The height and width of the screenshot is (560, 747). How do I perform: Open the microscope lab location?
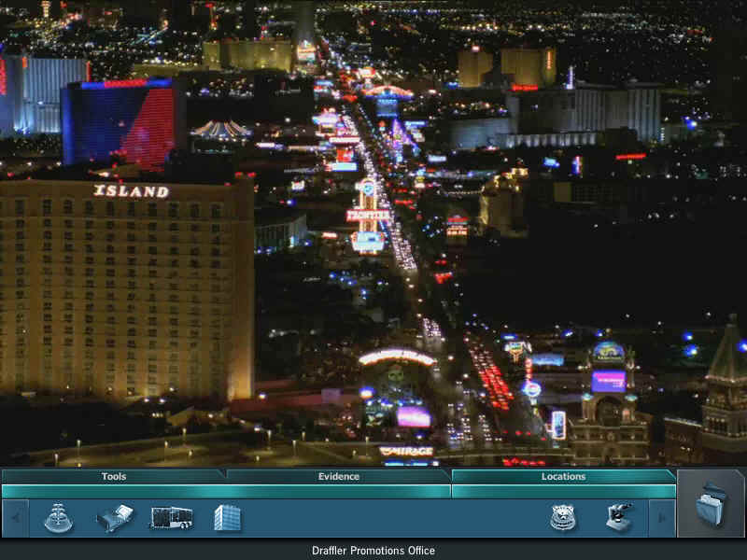(x=618, y=517)
